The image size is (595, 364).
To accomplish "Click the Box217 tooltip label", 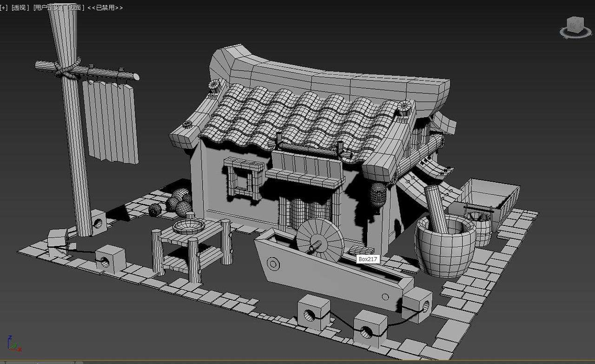I will (x=368, y=259).
